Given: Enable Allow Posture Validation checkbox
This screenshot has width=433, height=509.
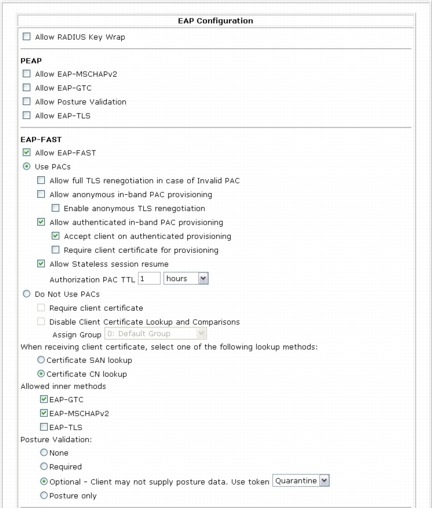Looking at the screenshot, I should (x=26, y=101).
